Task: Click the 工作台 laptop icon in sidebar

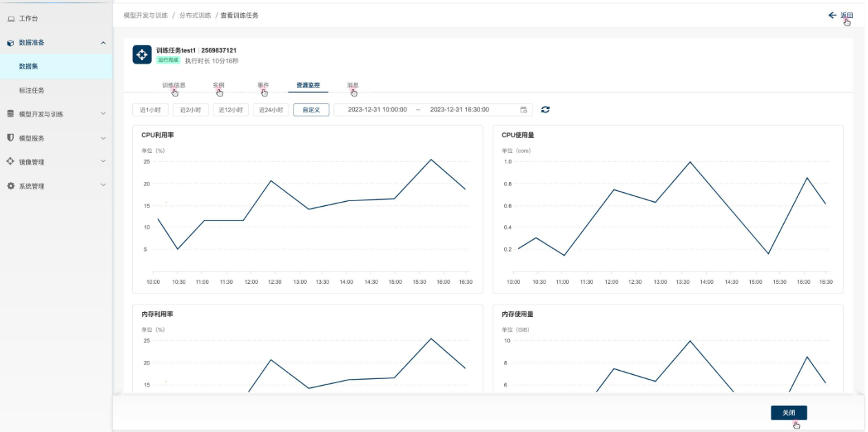Action: 11,19
